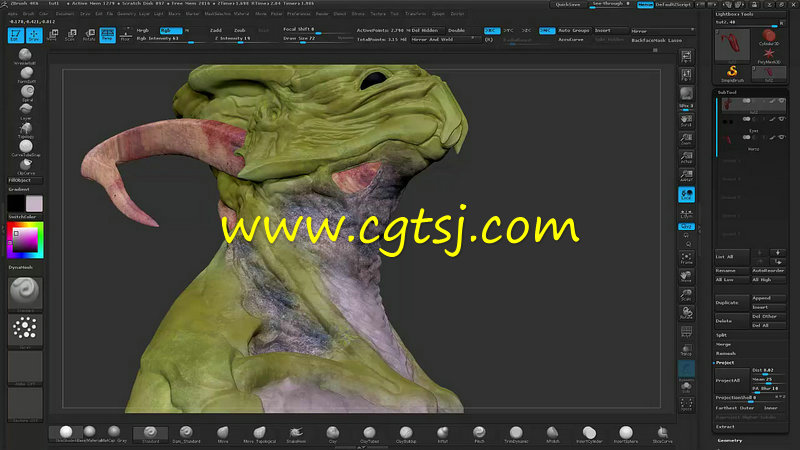
Task: Toggle visibility eye of Horns subtool
Action: coord(782,137)
